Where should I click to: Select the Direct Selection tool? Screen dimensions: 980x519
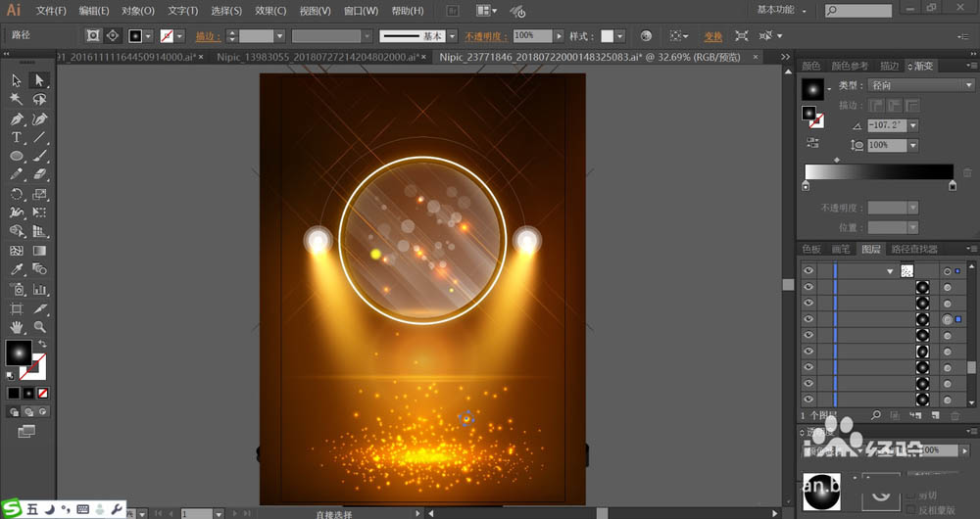(x=39, y=80)
